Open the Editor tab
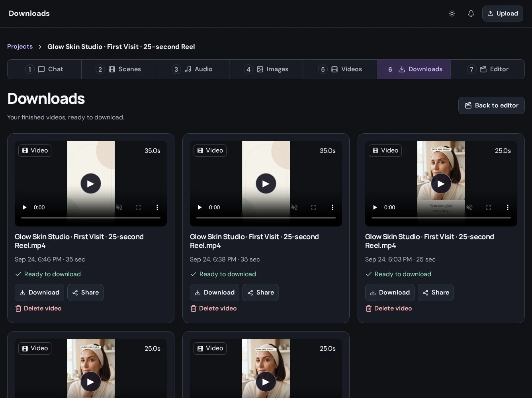The height and width of the screenshot is (398, 532). [x=488, y=69]
